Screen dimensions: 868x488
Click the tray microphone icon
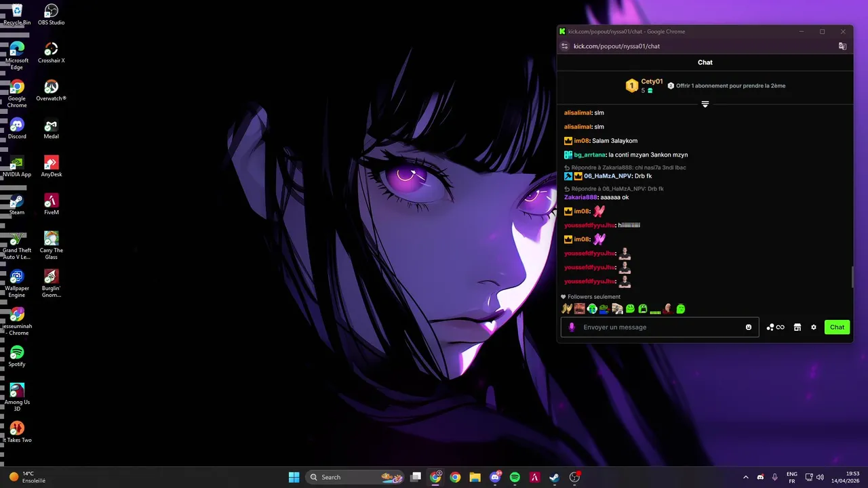774,477
